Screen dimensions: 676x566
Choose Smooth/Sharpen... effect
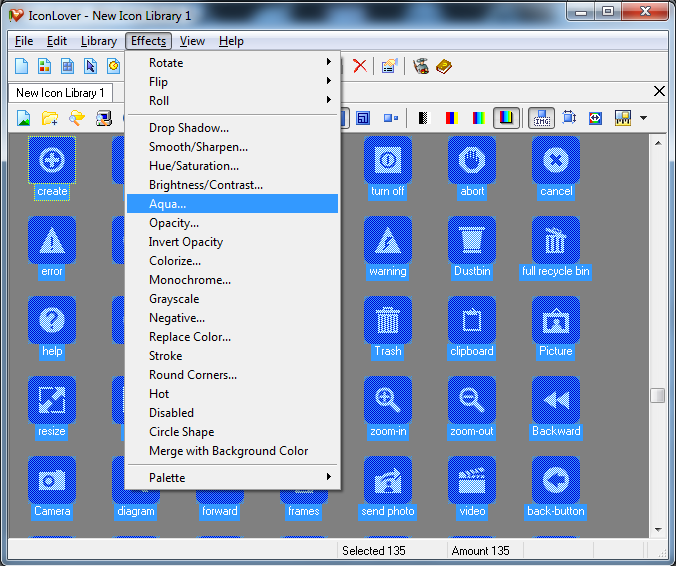pos(232,147)
